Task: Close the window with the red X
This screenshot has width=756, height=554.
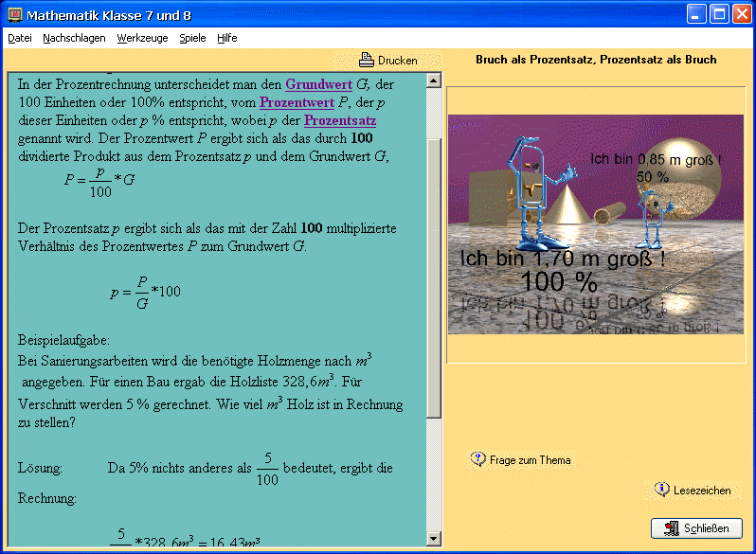Action: (x=741, y=14)
